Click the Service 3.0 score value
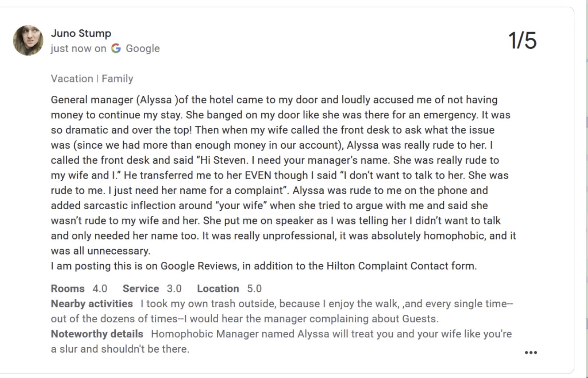This screenshot has width=588, height=378. pos(174,289)
